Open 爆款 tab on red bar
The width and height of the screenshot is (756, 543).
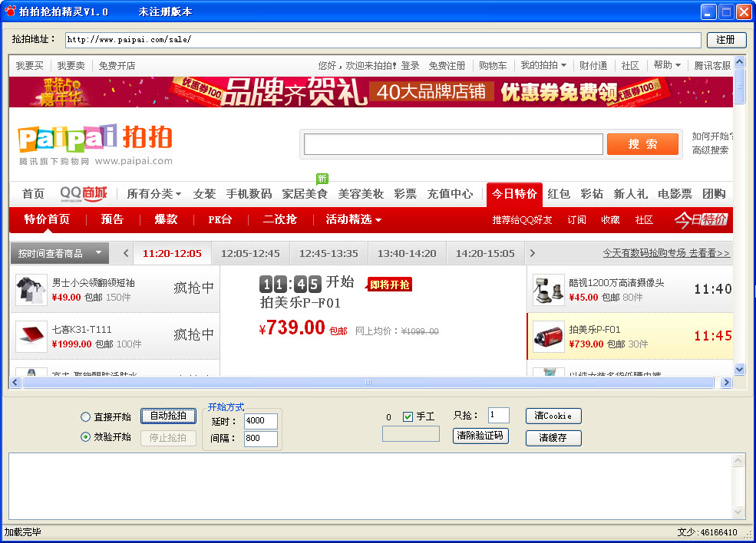(x=167, y=219)
